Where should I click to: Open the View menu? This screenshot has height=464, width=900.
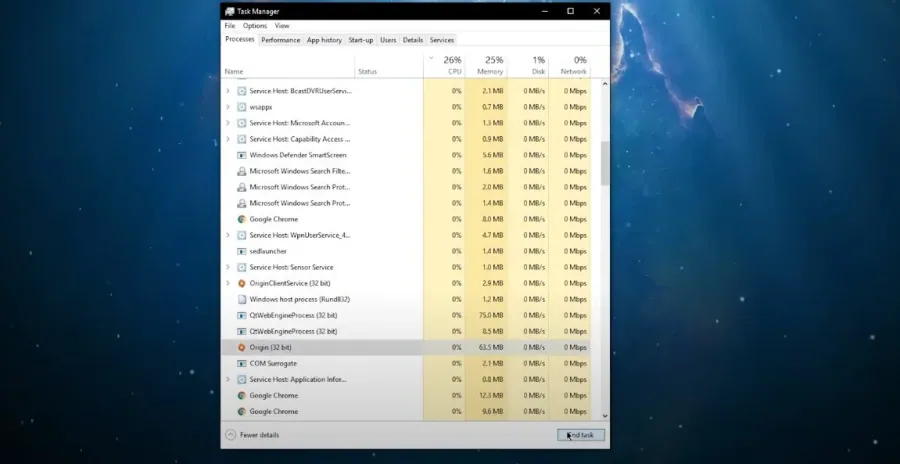click(x=282, y=26)
